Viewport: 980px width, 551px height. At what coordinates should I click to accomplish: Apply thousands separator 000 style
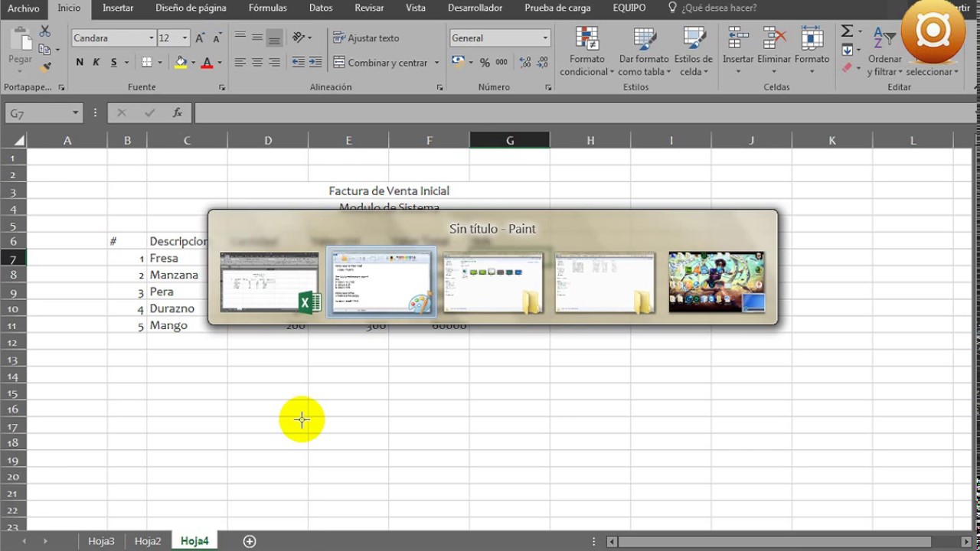pyautogui.click(x=501, y=63)
